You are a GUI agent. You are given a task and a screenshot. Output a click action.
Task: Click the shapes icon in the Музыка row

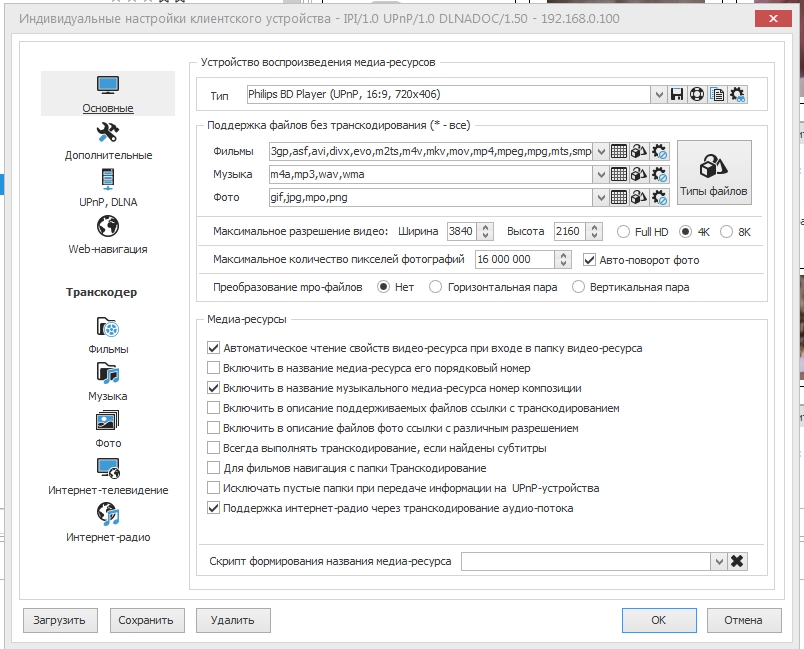[638, 175]
